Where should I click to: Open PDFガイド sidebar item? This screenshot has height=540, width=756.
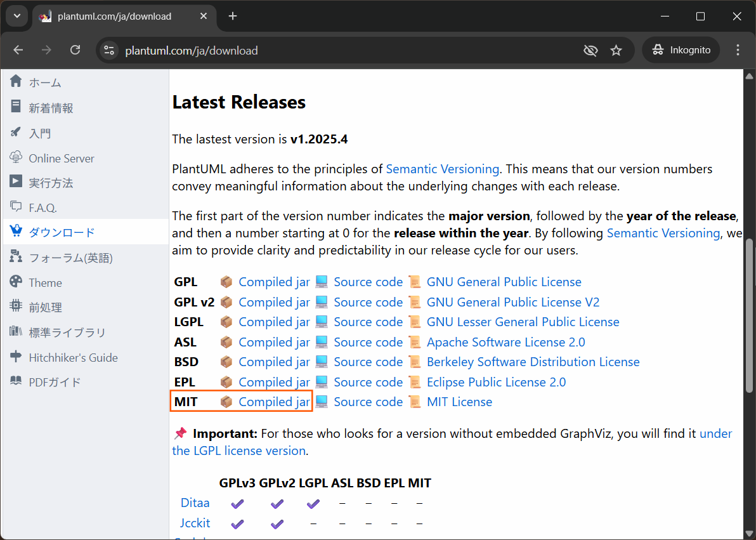(55, 382)
